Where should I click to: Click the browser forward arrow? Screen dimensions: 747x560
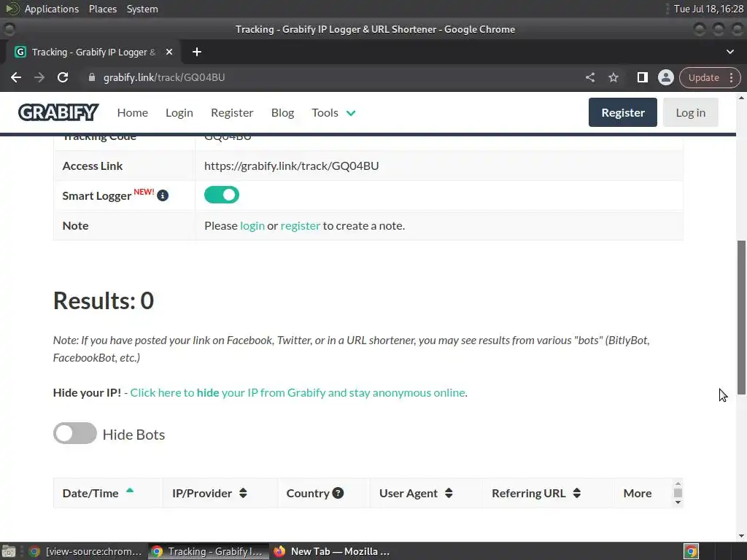click(39, 77)
